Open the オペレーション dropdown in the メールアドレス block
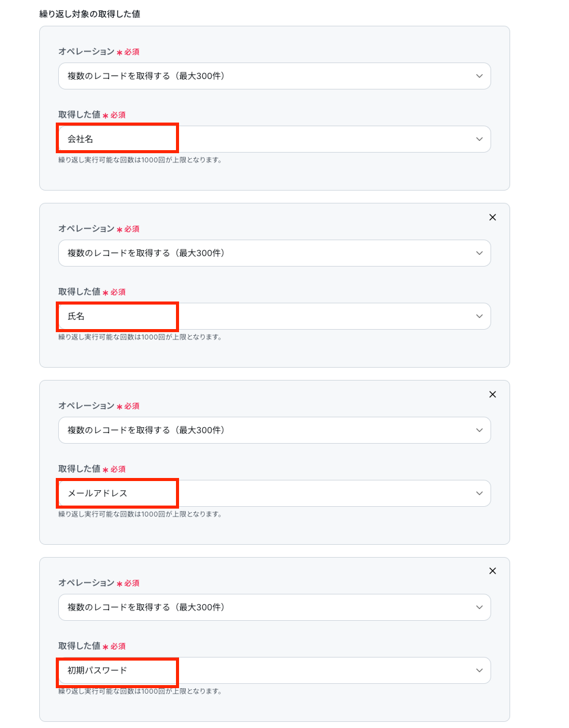Viewport: 569px width, 728px height. (x=275, y=430)
